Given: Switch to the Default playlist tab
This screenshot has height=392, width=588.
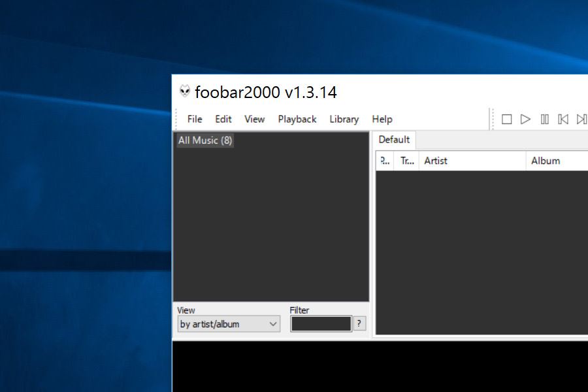Looking at the screenshot, I should (x=394, y=140).
